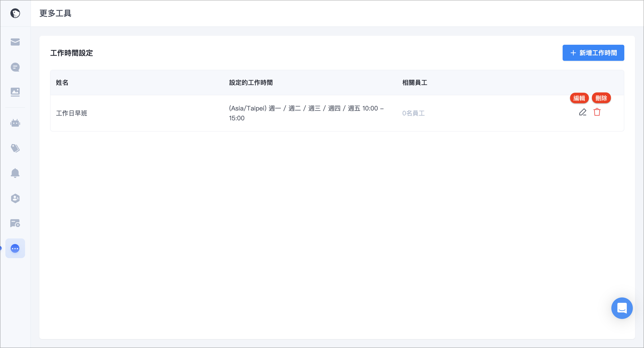
Task: Open the notifications bell icon
Action: pyautogui.click(x=15, y=173)
